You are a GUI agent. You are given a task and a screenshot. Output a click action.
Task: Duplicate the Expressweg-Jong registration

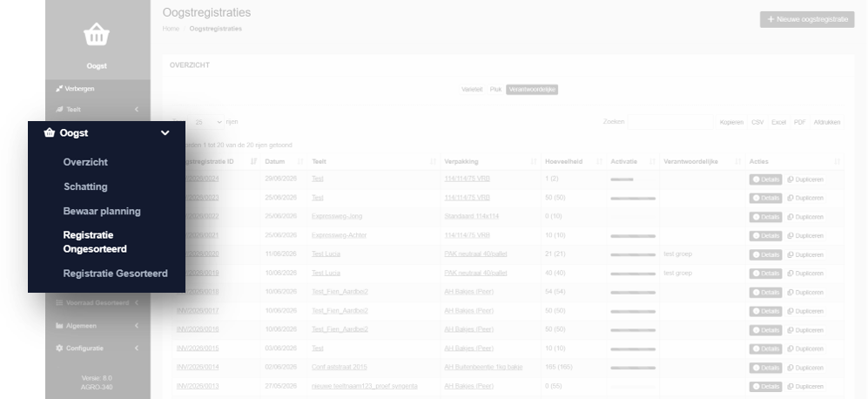[805, 217]
